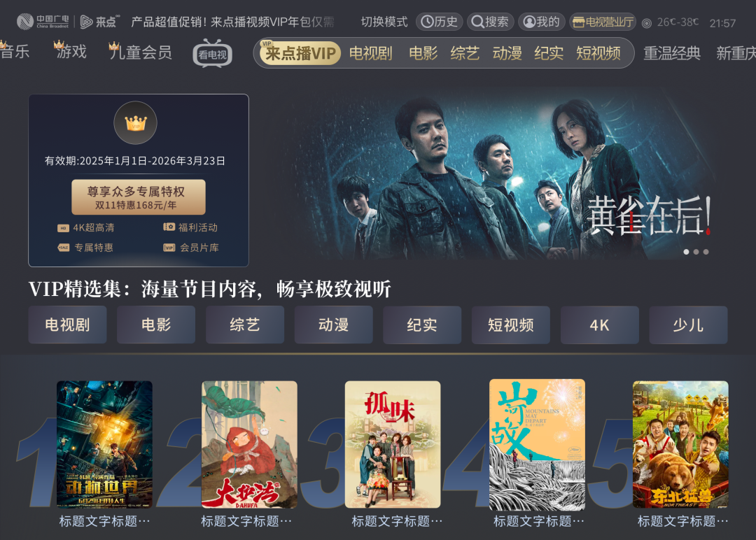Click the VIP crown avatar icon
Screen dimensions: 756x540
click(136, 123)
